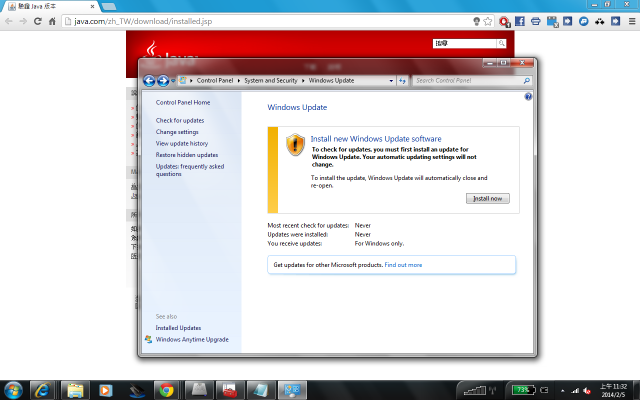The image size is (640, 400).
Task: Follow the Find out more link
Action: (403, 265)
